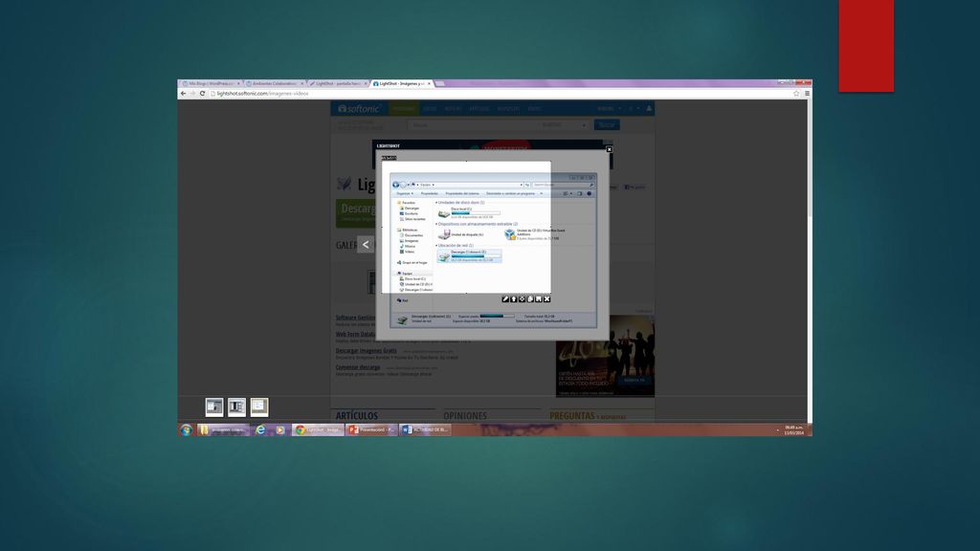Open the platform dropdown beside search

click(x=565, y=125)
